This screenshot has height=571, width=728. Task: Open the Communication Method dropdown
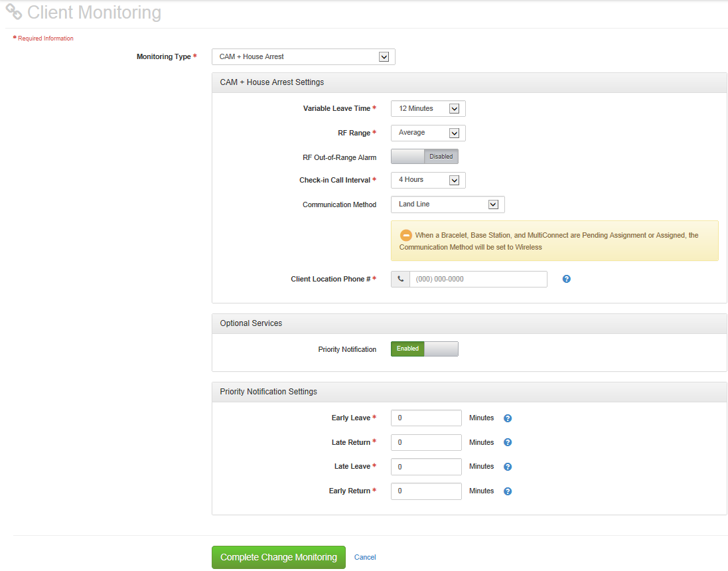point(447,204)
